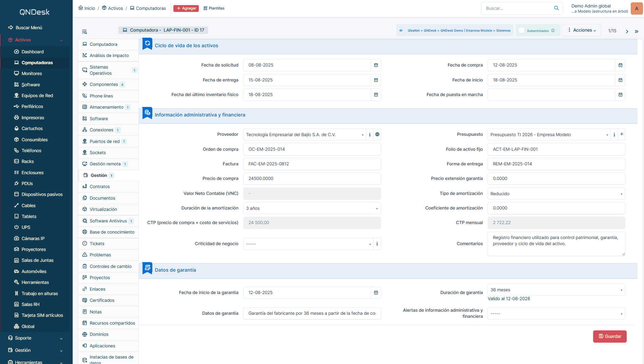
Task: Open the Plantillas link
Action: click(x=214, y=8)
